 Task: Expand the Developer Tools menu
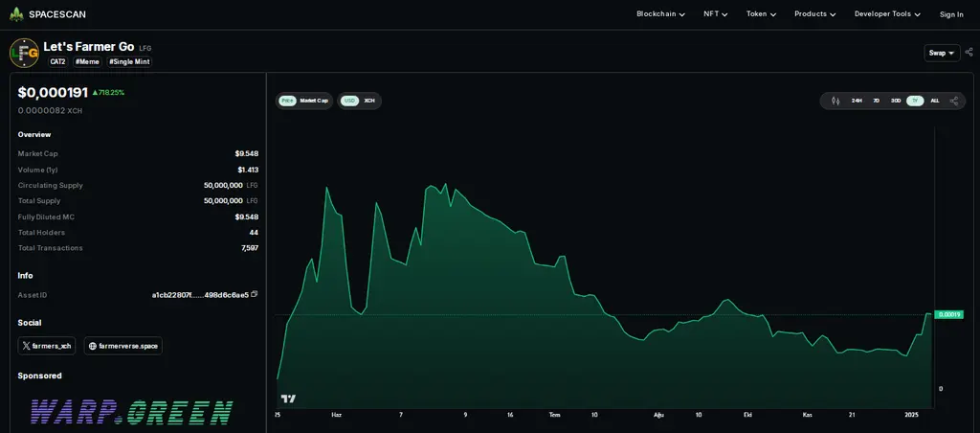(887, 13)
